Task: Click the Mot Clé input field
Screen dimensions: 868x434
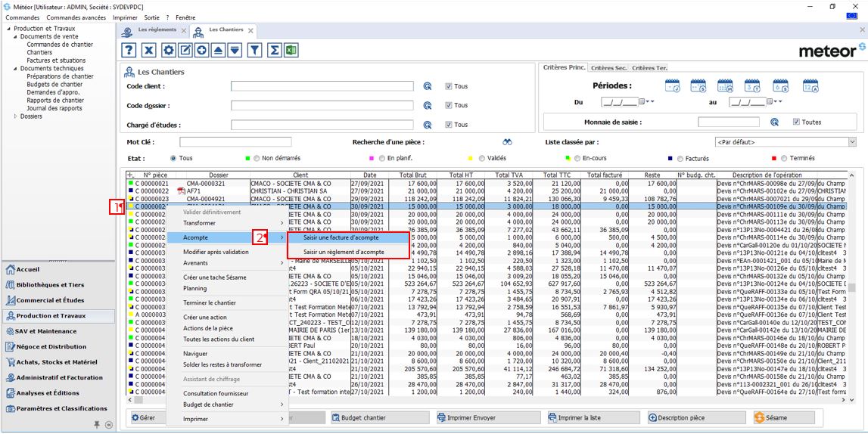Action: point(235,142)
